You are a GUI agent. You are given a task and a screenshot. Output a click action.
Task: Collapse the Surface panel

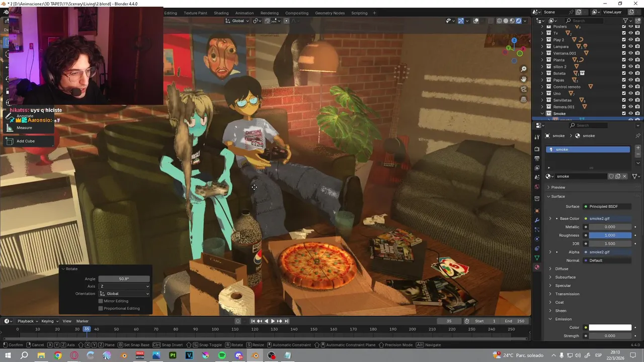(558, 197)
